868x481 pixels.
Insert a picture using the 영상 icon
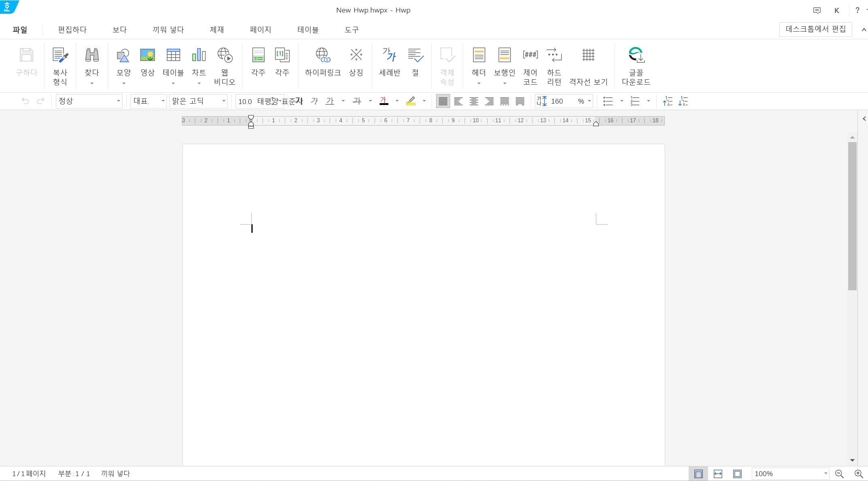[147, 55]
